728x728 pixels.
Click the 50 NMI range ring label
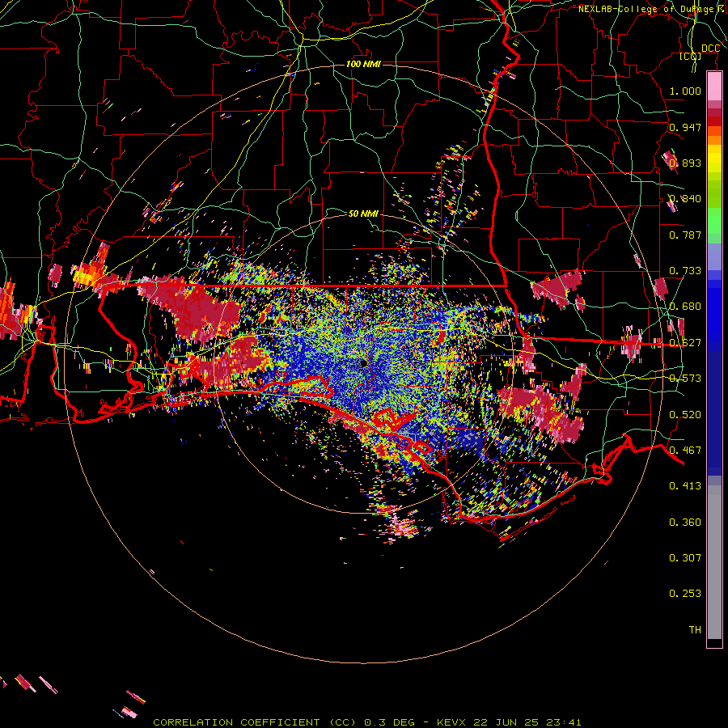pyautogui.click(x=363, y=214)
